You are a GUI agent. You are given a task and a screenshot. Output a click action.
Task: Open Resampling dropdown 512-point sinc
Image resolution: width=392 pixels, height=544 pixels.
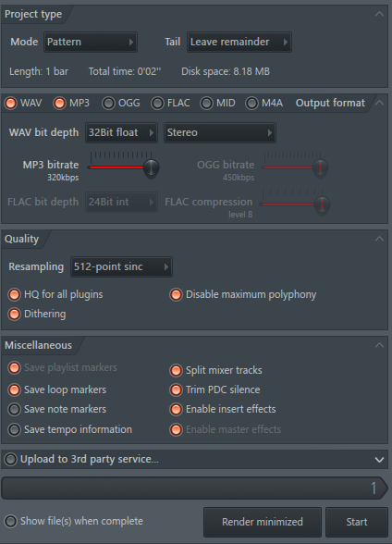click(x=121, y=266)
